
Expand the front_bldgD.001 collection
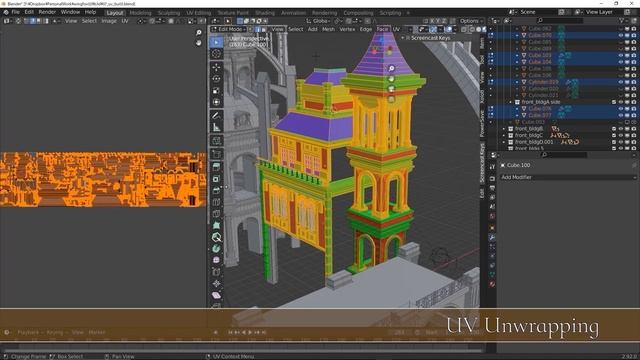tap(504, 142)
